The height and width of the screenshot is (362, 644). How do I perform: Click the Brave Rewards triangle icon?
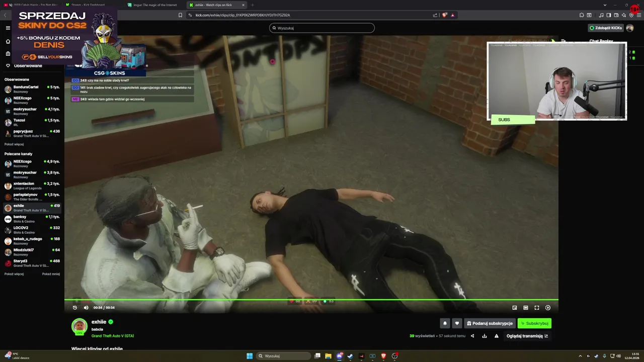pyautogui.click(x=452, y=15)
